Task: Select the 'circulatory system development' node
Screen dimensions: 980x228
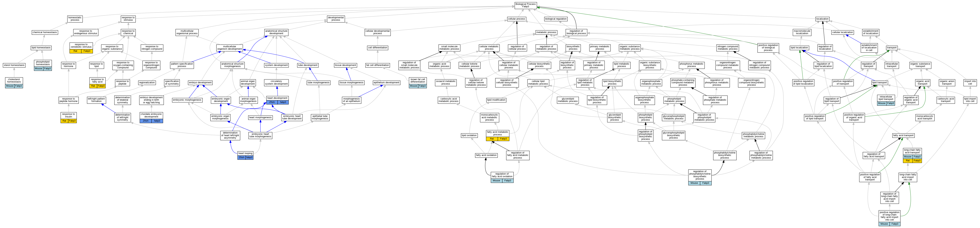Action: (276, 83)
